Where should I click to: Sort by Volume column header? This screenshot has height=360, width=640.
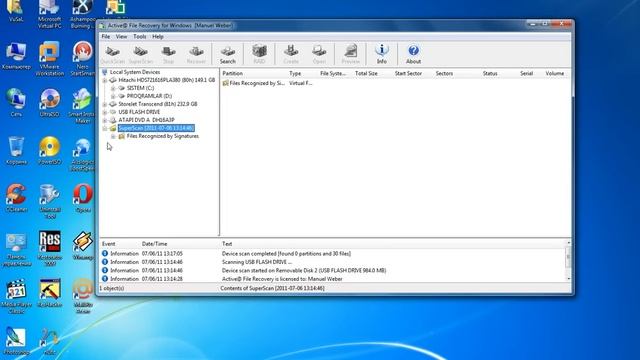coord(555,73)
